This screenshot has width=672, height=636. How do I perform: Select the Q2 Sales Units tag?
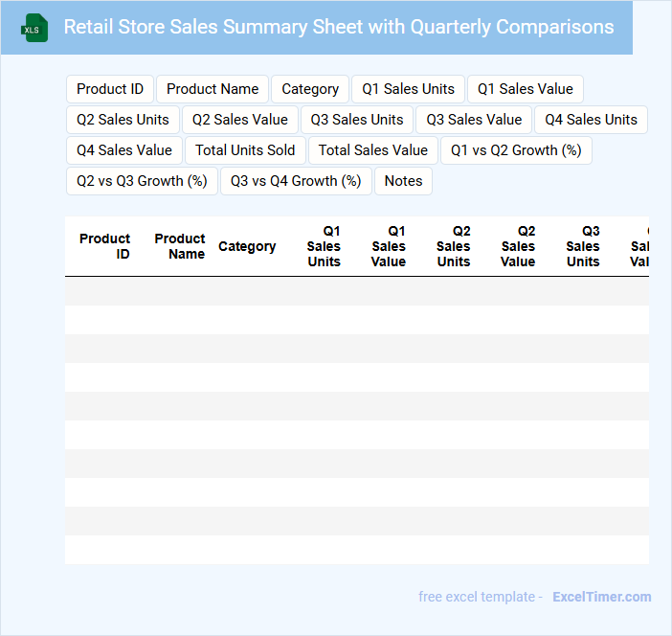pos(123,120)
